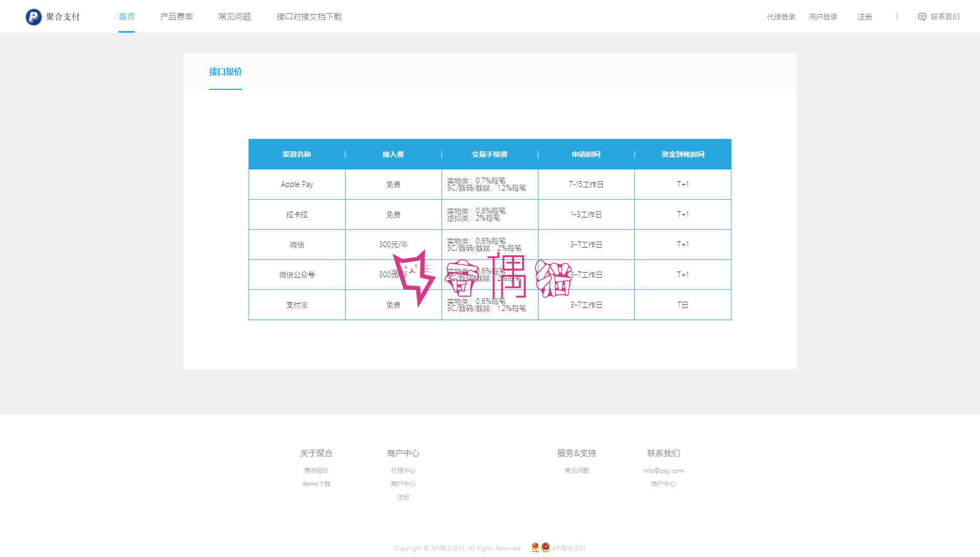Open 商户中心 link under the 商户中心 heading
This screenshot has height=557, width=980.
coord(403,484)
